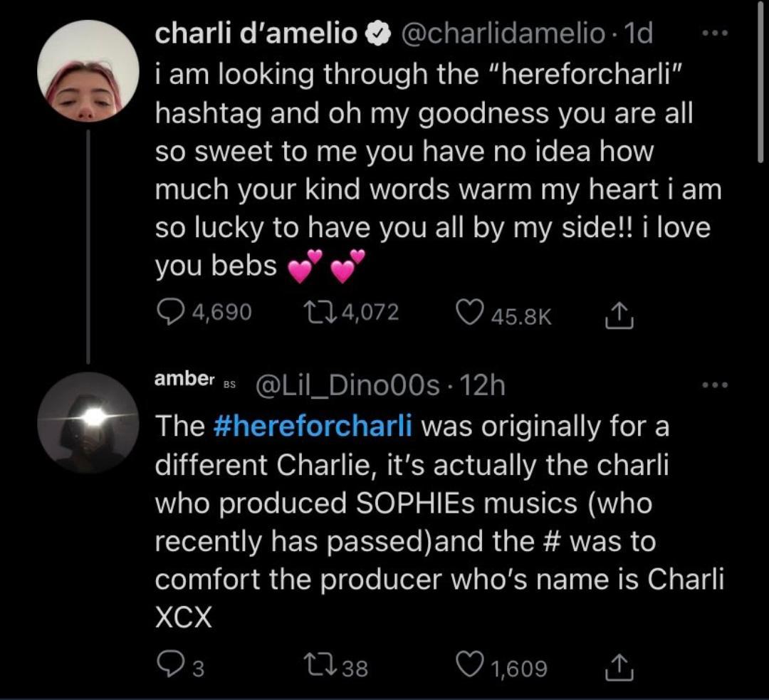
Task: Like charli d'amelio's tweet
Action: pos(469,313)
